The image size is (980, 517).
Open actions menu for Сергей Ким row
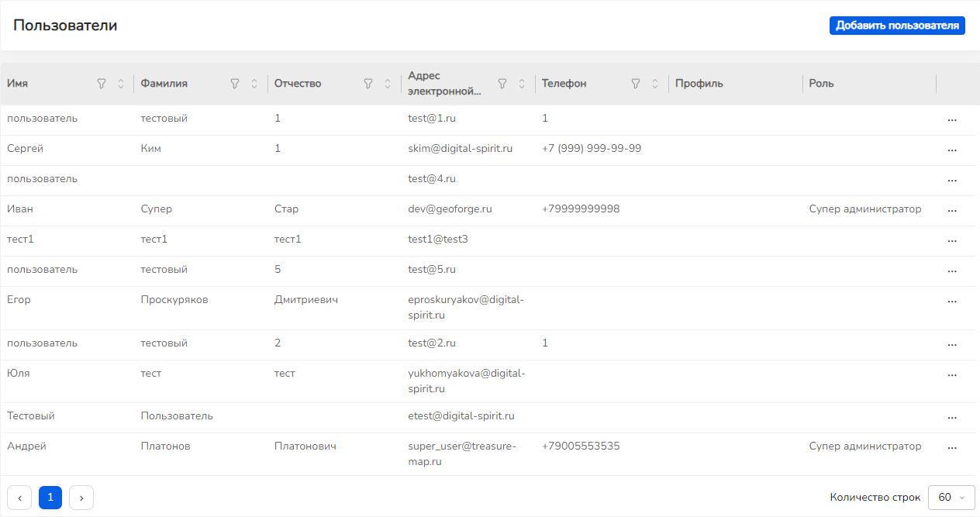(952, 150)
